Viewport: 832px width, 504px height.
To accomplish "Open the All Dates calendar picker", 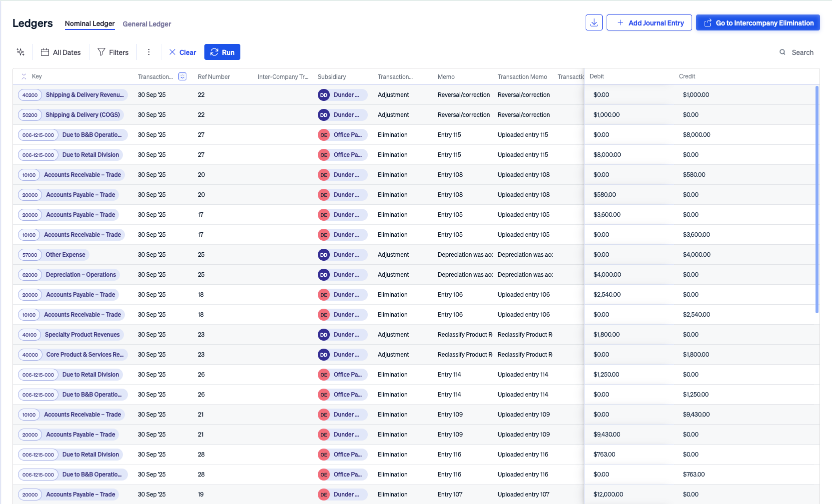I will pyautogui.click(x=61, y=52).
